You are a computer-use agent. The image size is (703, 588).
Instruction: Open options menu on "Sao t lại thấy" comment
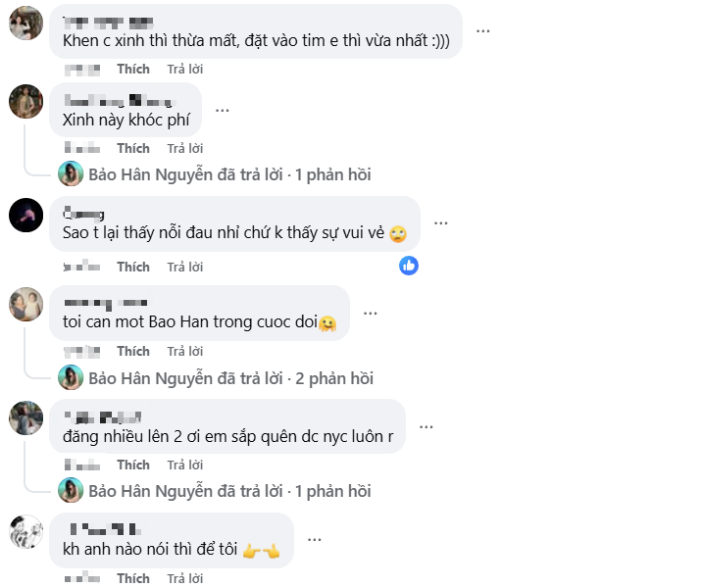point(441,222)
